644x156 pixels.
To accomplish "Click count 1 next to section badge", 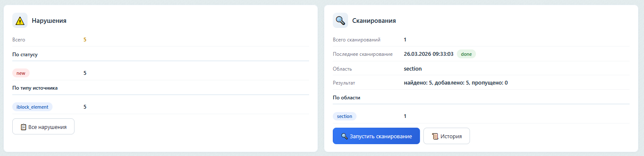I will 405,116.
